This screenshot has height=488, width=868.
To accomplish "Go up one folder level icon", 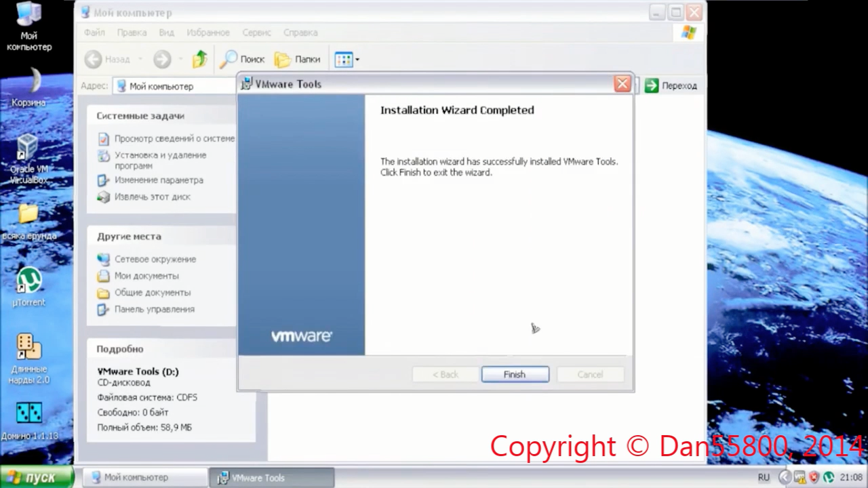I will tap(199, 60).
